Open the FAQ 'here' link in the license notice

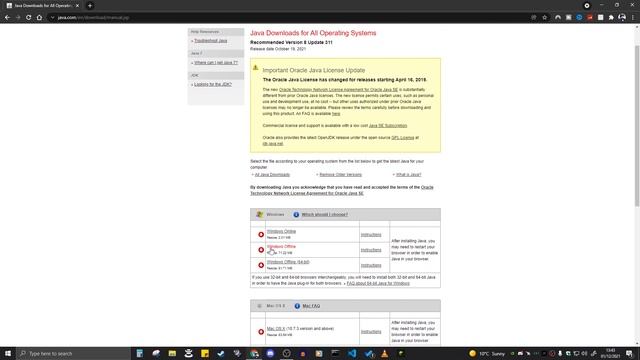336,114
